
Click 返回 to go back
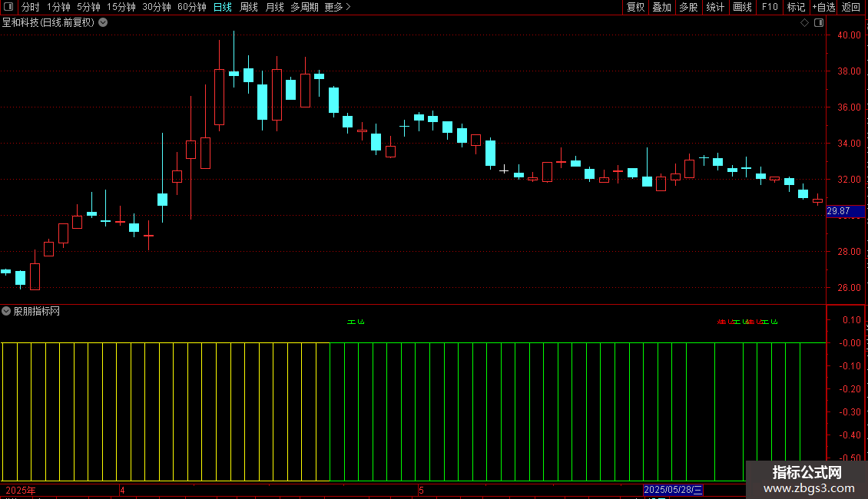tap(851, 7)
